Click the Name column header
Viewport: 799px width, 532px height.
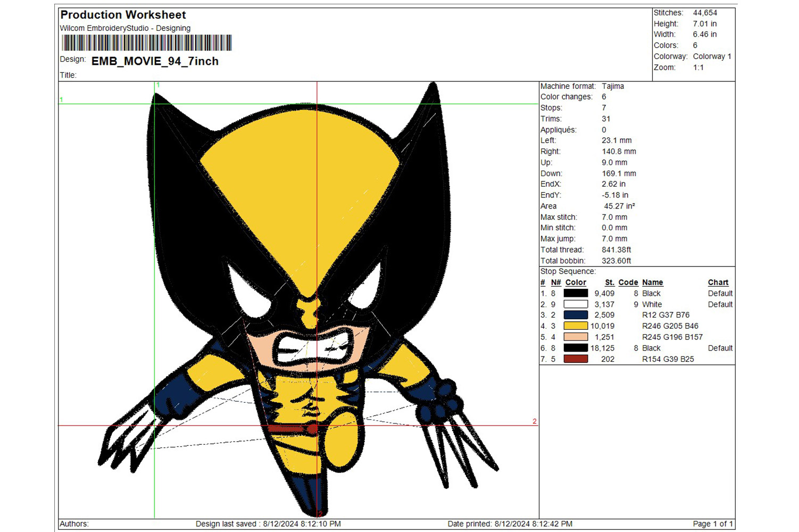click(x=652, y=282)
